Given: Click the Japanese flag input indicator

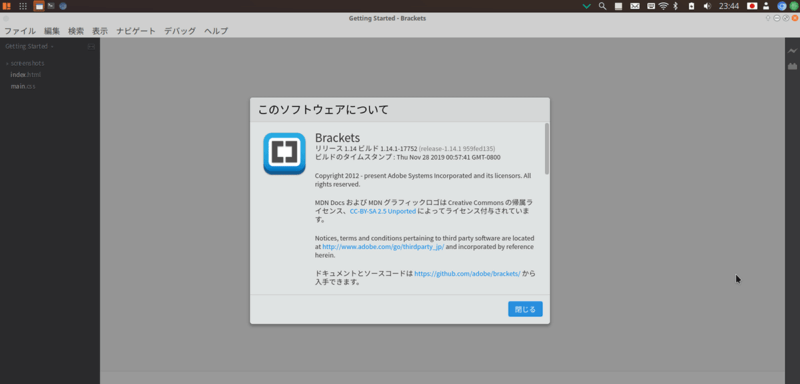Looking at the screenshot, I should (x=752, y=6).
